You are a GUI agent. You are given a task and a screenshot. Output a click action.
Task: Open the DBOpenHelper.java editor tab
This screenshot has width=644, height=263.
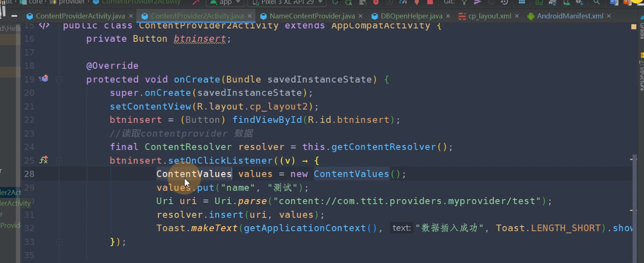click(412, 16)
